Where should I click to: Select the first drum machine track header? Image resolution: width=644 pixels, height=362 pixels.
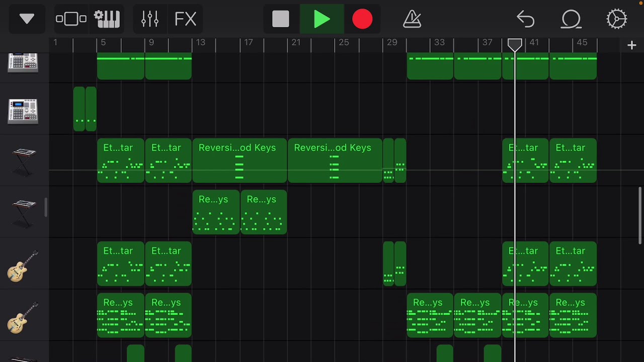tap(23, 63)
